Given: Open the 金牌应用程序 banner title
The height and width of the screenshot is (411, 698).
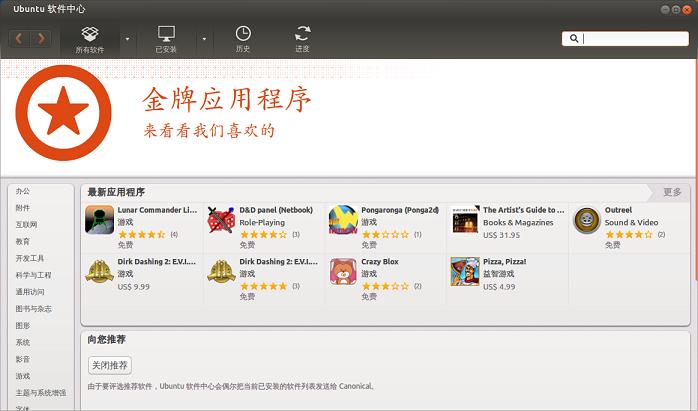Looking at the screenshot, I should pos(227,99).
